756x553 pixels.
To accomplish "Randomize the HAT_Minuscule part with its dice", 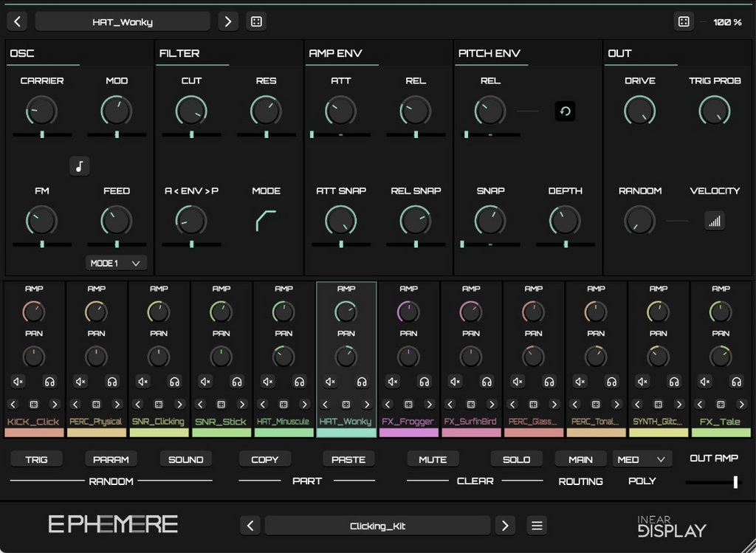I will pyautogui.click(x=283, y=404).
